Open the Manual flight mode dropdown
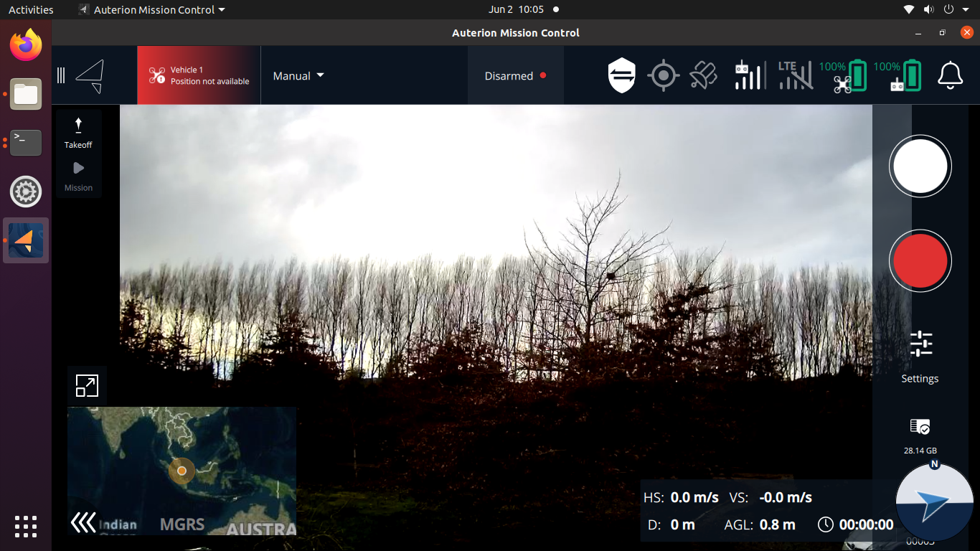 (298, 75)
